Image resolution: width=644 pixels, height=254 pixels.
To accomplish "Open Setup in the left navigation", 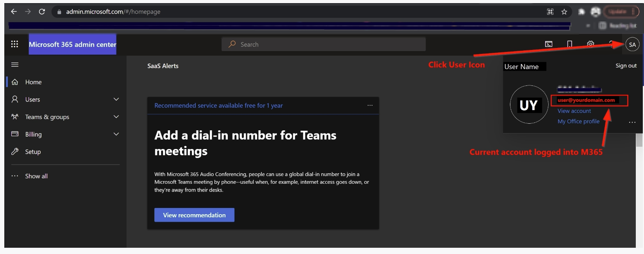I will [x=33, y=152].
